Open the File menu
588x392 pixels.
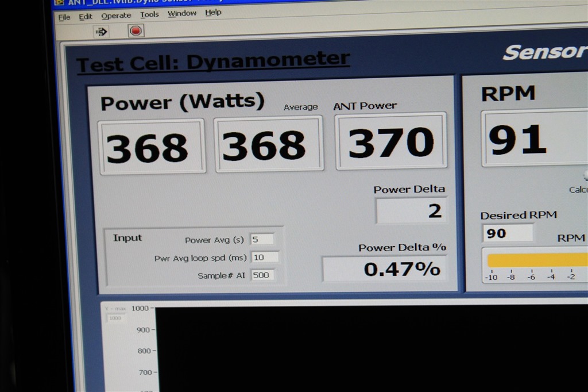[x=64, y=17]
